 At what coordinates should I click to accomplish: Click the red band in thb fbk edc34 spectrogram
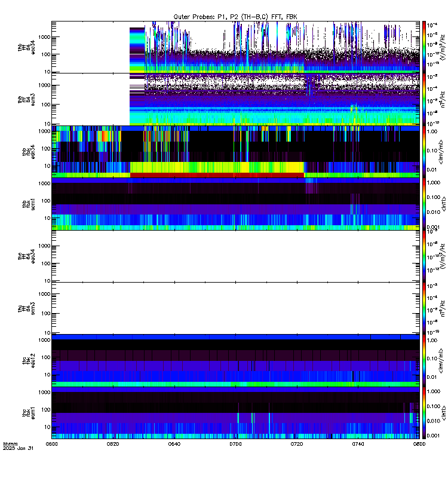(217, 175)
